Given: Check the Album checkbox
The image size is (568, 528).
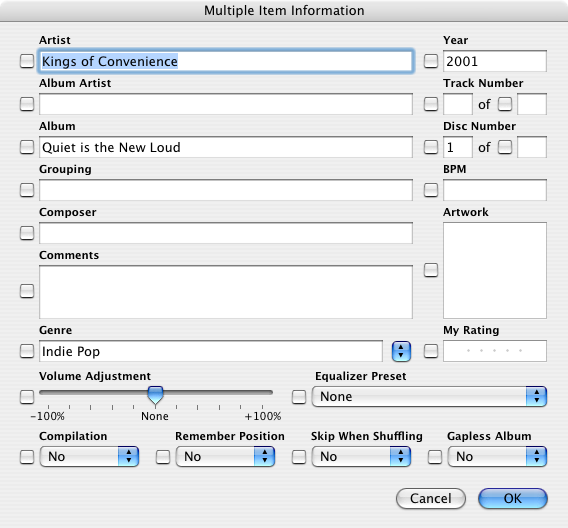Looking at the screenshot, I should click(x=27, y=147).
